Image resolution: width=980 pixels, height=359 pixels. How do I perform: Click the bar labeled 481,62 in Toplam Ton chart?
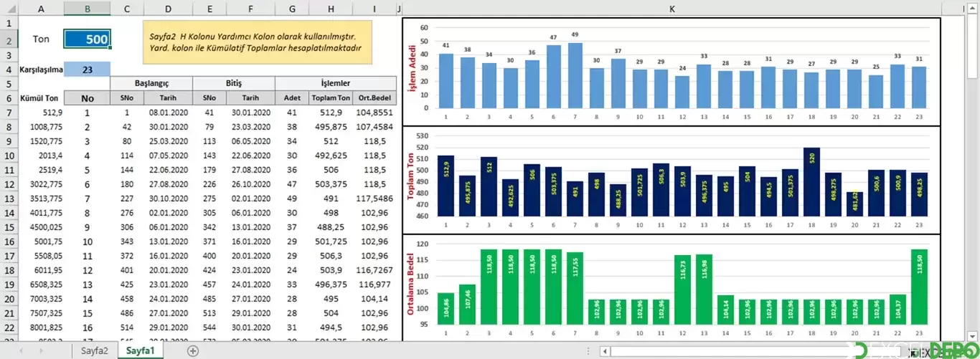(x=854, y=204)
